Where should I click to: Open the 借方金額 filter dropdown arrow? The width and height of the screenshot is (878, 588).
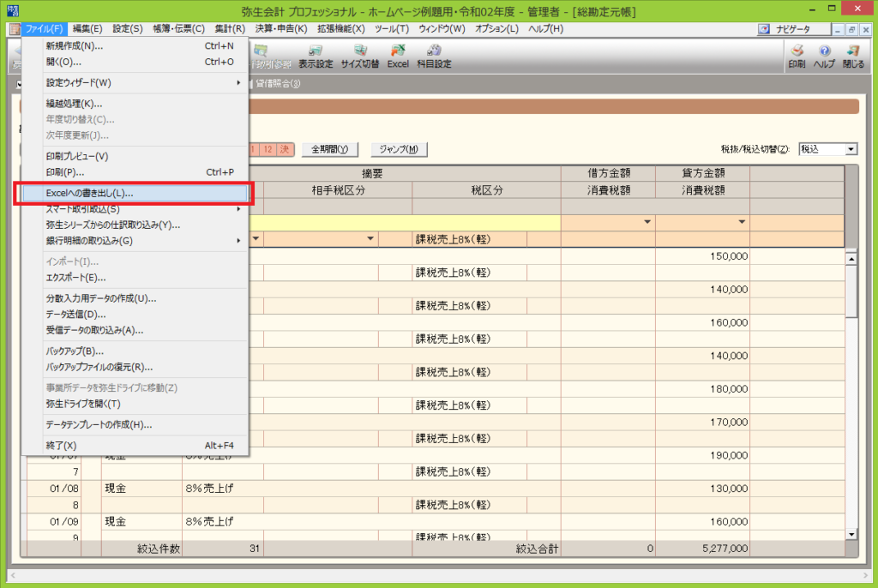tap(647, 222)
